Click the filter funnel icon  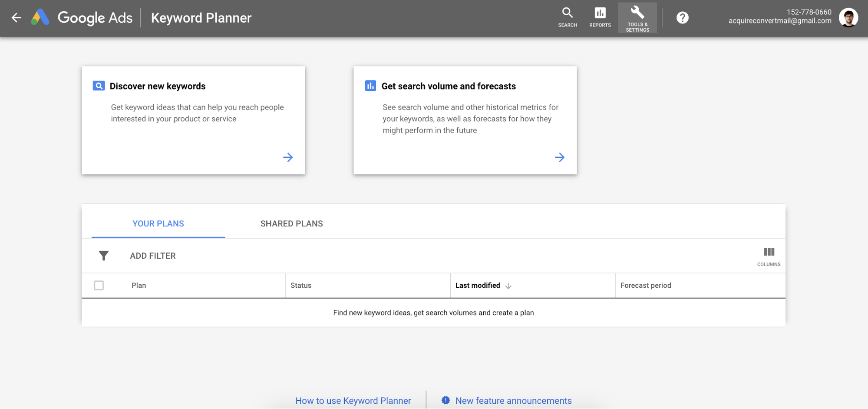click(103, 256)
